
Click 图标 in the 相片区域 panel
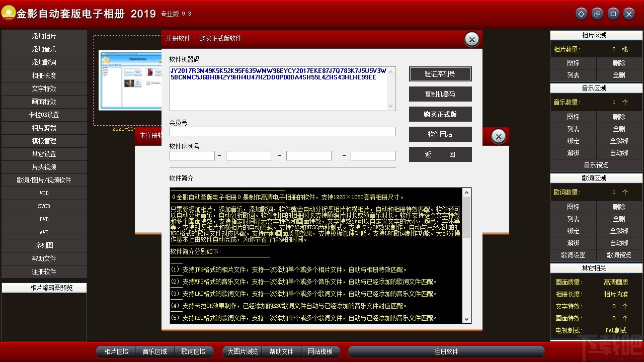pos(574,63)
